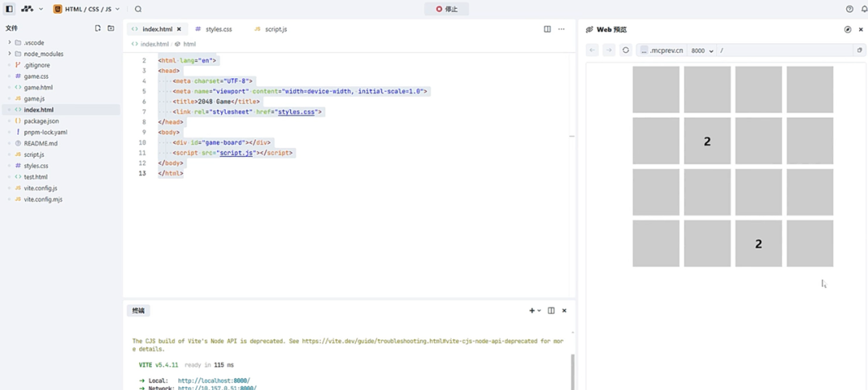Click the tile 2 in bottom row
Viewport: 868px width, 390px height.
[x=759, y=244]
